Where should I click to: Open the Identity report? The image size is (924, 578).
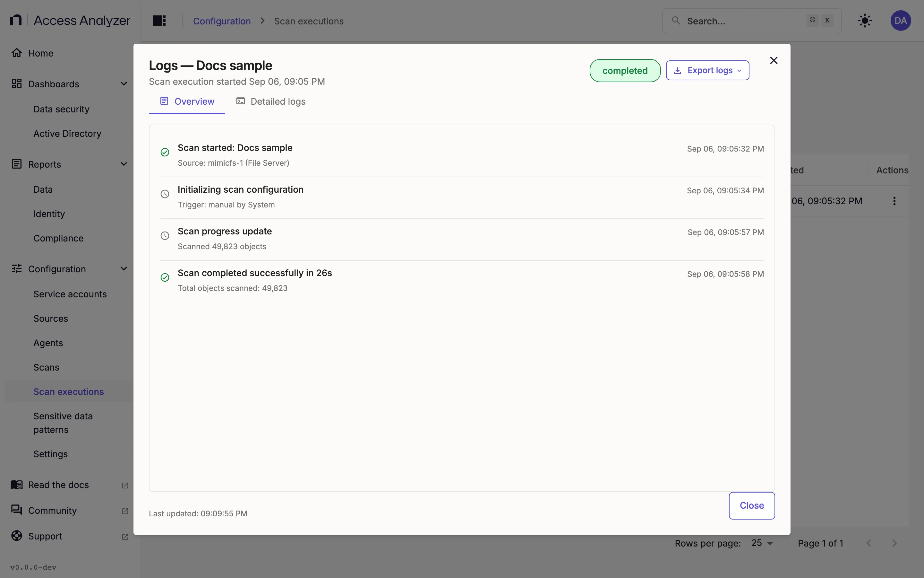click(x=49, y=214)
